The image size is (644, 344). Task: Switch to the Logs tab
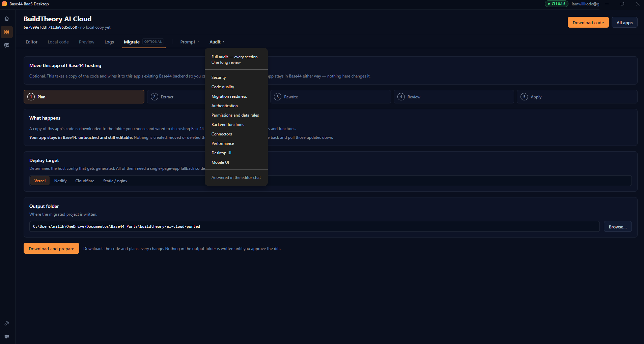pyautogui.click(x=109, y=42)
